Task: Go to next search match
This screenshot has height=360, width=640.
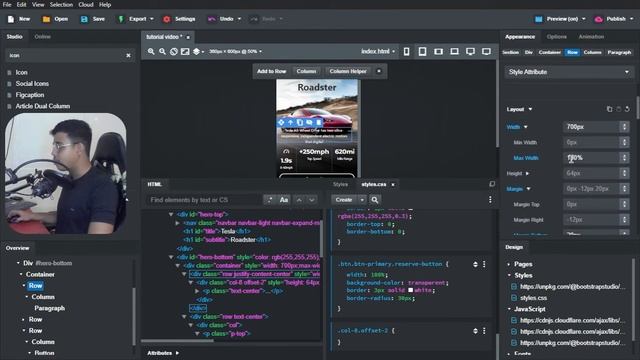Action: (x=312, y=200)
